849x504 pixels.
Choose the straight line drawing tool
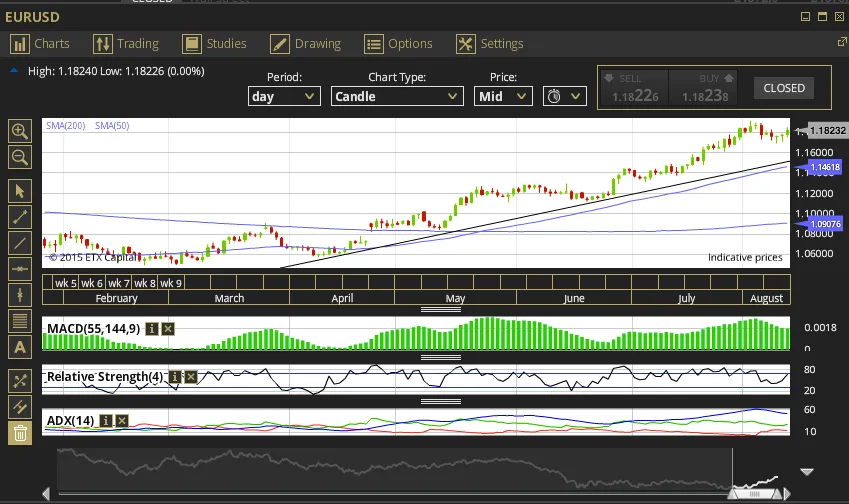click(20, 243)
